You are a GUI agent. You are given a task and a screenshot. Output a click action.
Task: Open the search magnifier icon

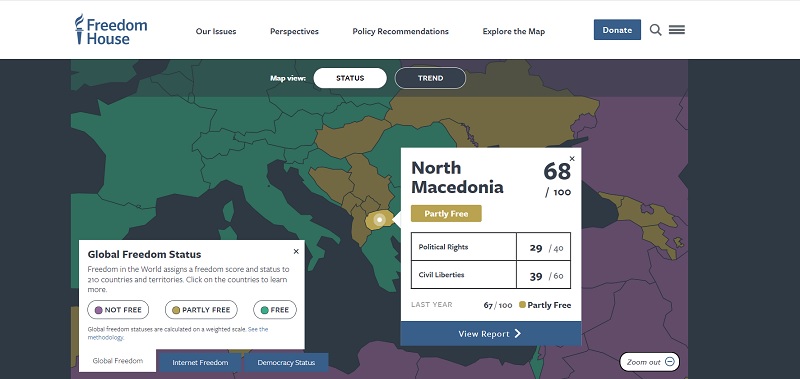coord(656,30)
